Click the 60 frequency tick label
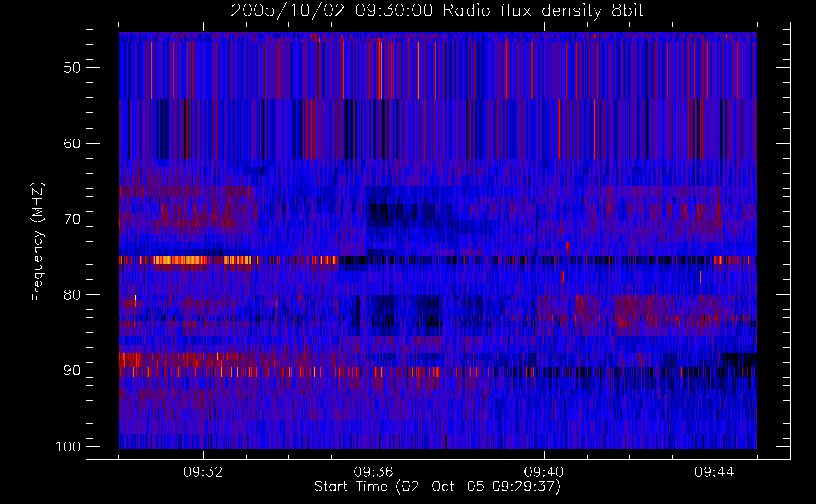This screenshot has width=816, height=504. click(72, 143)
